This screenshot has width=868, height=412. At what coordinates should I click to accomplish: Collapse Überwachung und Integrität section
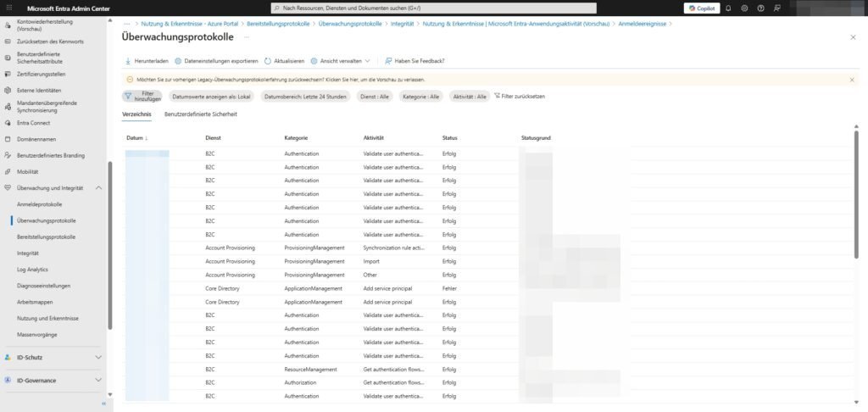[98, 187]
